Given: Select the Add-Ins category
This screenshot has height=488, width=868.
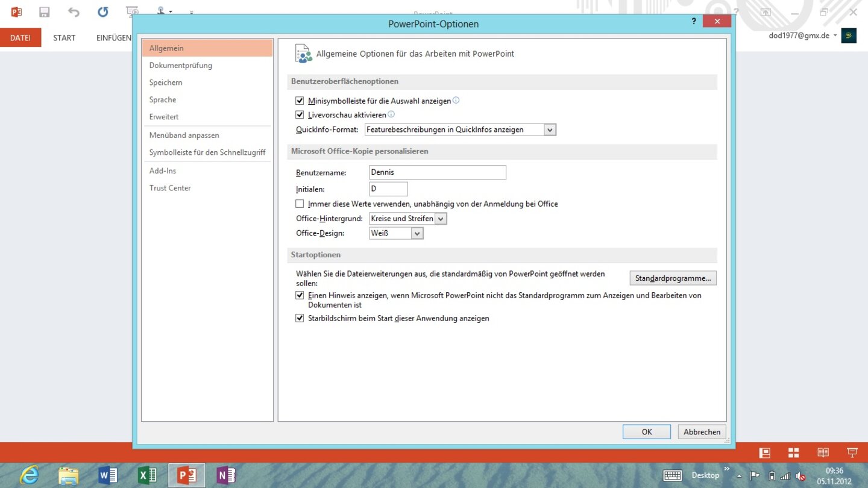Looking at the screenshot, I should click(x=207, y=171).
